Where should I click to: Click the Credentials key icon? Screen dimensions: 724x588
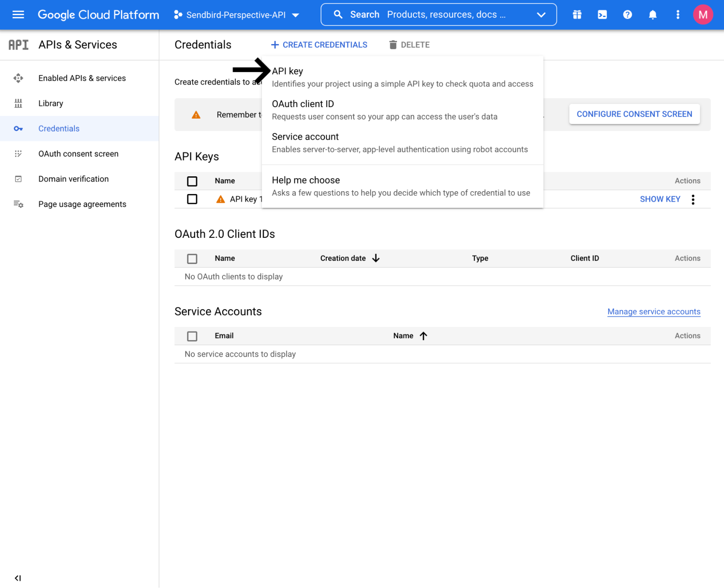point(18,129)
